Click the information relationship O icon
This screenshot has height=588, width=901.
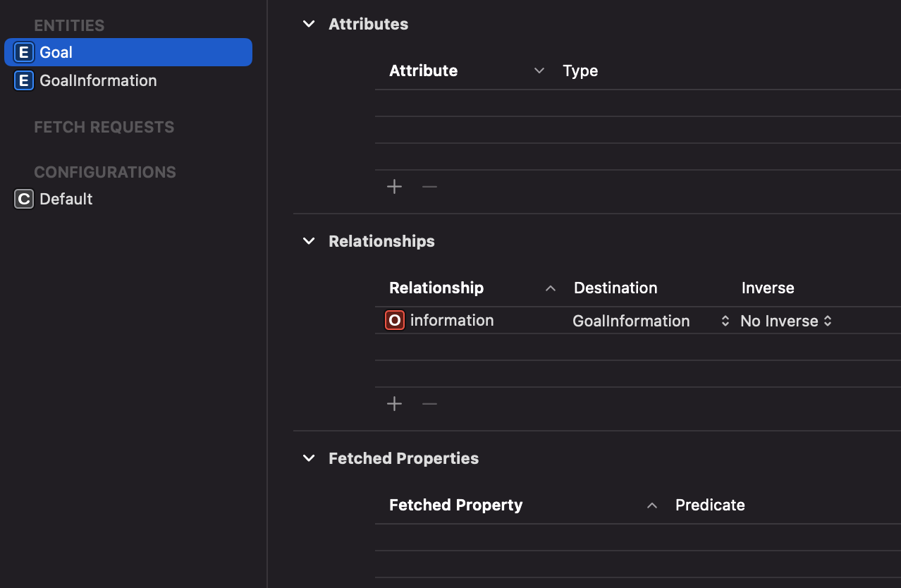395,321
